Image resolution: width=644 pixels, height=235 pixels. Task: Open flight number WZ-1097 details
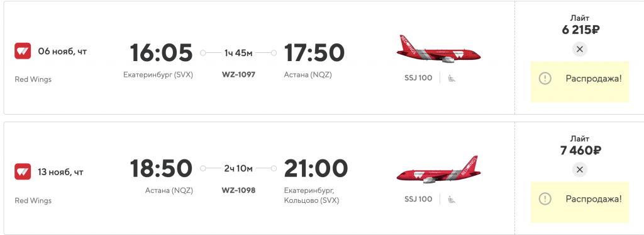(238, 75)
